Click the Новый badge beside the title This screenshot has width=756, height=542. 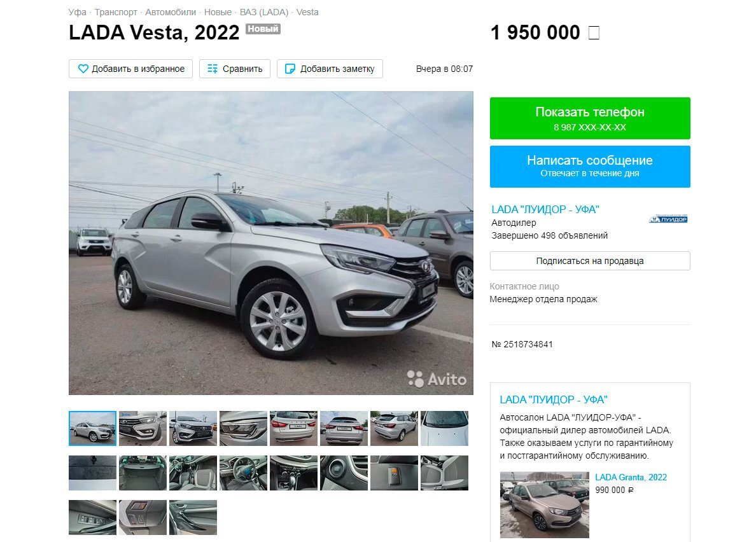[263, 29]
